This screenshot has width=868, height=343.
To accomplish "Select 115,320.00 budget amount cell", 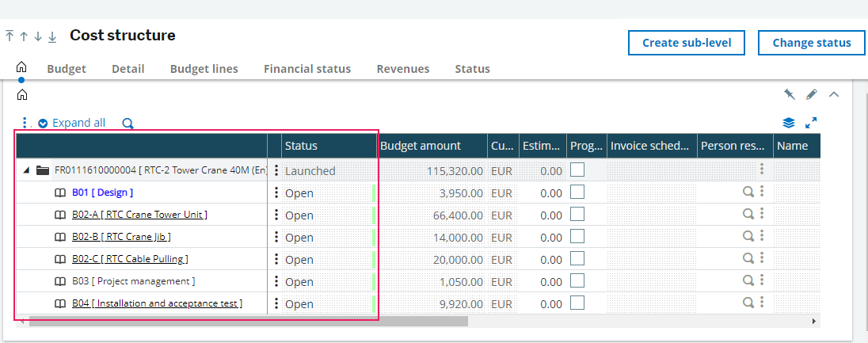I will [432, 170].
